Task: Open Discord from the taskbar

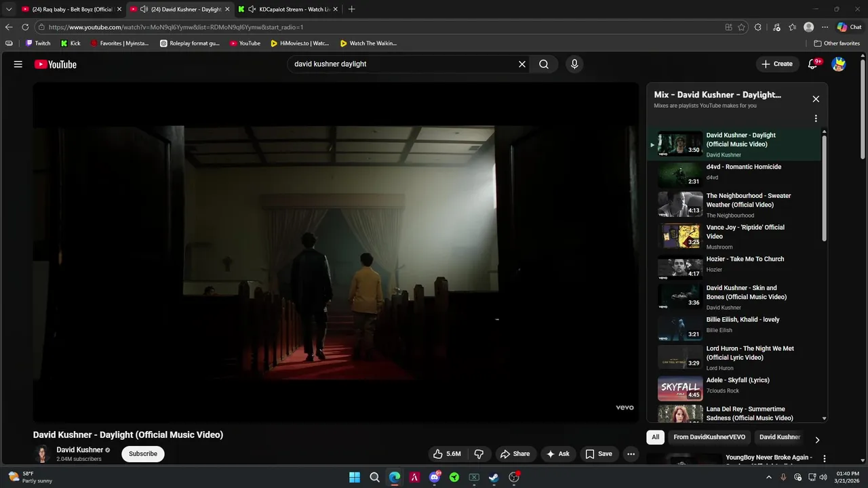Action: (x=435, y=477)
